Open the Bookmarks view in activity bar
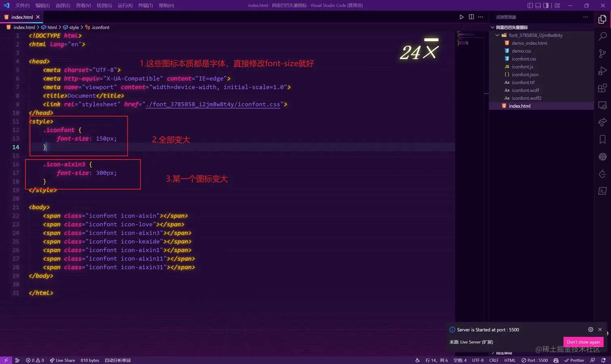The width and height of the screenshot is (611, 364). point(602,140)
